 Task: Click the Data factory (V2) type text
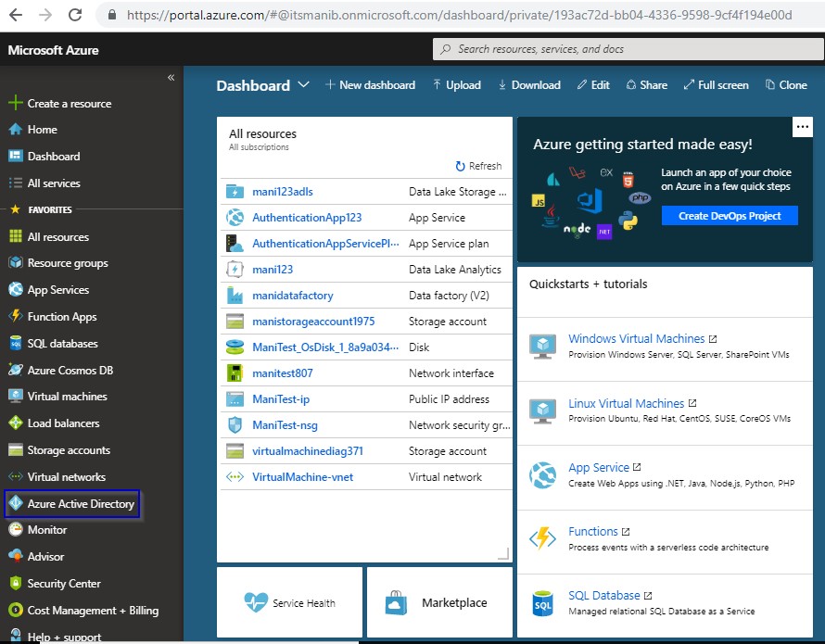[449, 296]
